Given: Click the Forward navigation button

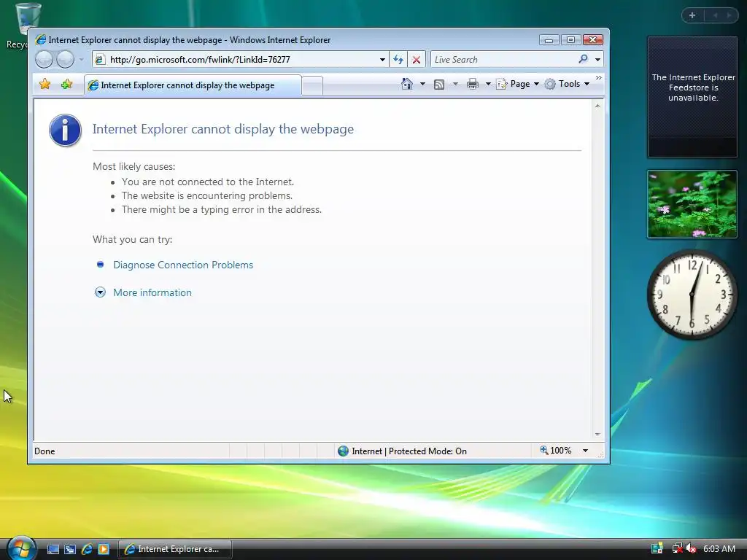Looking at the screenshot, I should (x=65, y=60).
